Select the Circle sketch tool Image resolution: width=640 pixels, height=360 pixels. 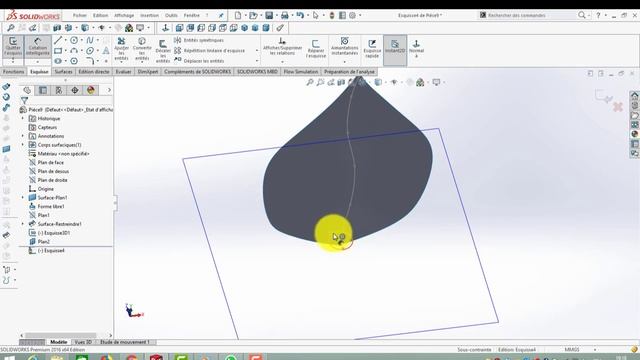tap(74, 40)
